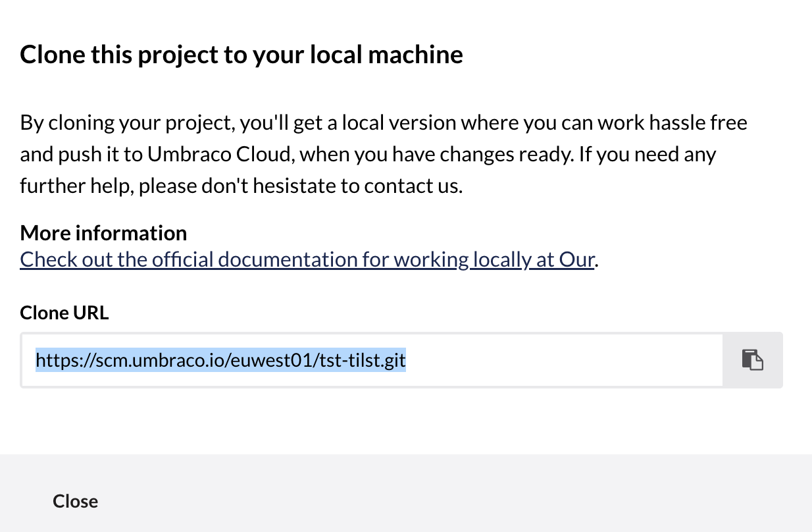This screenshot has height=532, width=812.
Task: Open the official documentation link
Action: [307, 259]
